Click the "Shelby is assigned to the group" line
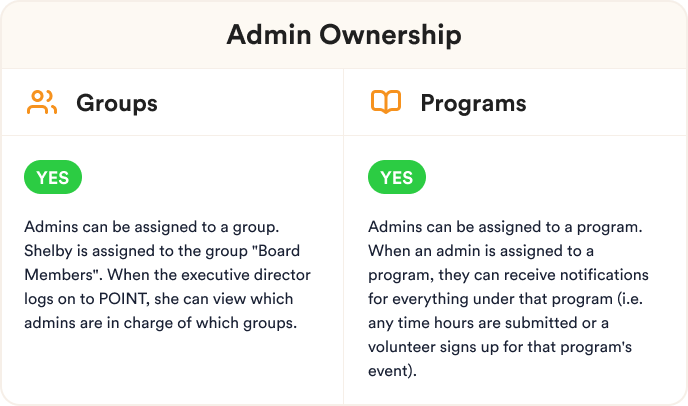The height and width of the screenshot is (406, 688). (136, 252)
